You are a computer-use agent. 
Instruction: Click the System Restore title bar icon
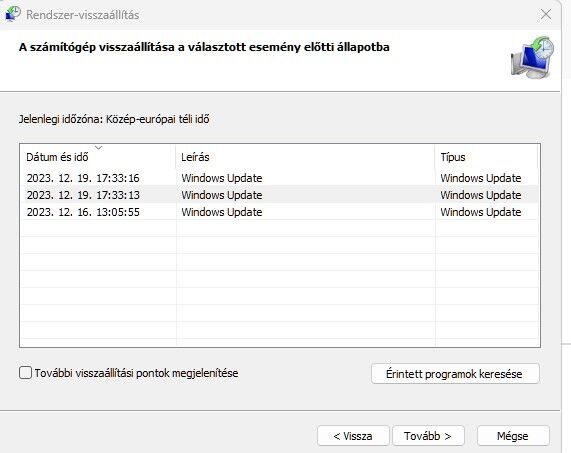[13, 14]
